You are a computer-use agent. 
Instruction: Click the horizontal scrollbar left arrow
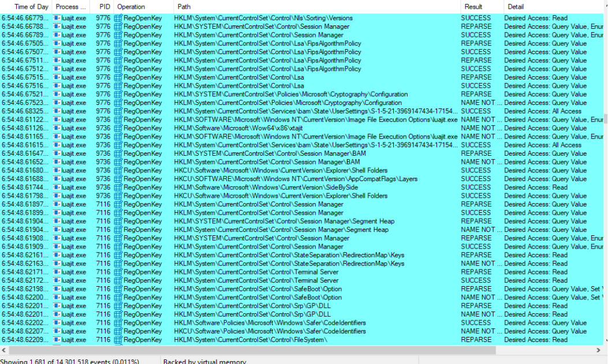[x=3, y=350]
